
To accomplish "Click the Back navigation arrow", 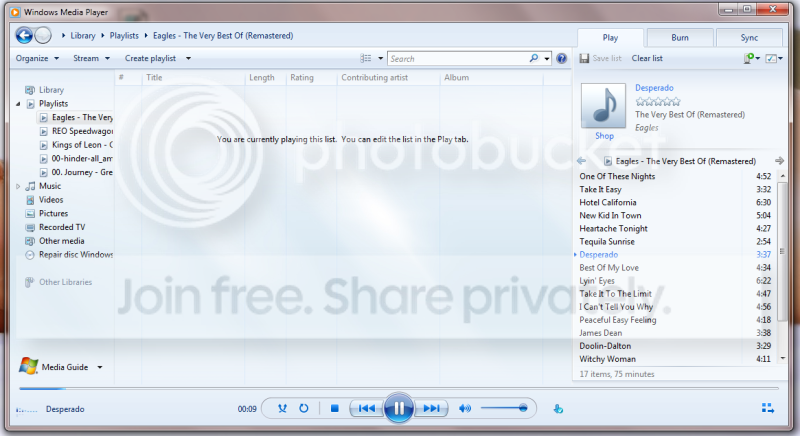I will 24,35.
